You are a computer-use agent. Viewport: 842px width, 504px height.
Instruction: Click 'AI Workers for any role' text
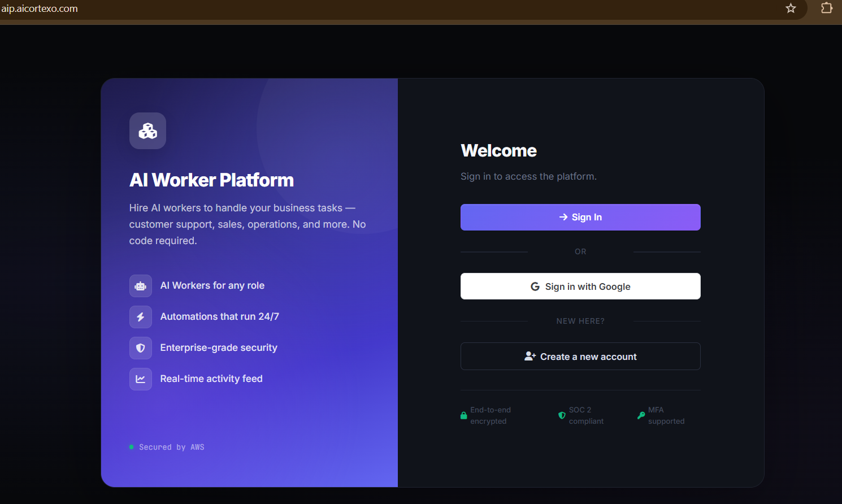[x=212, y=285]
